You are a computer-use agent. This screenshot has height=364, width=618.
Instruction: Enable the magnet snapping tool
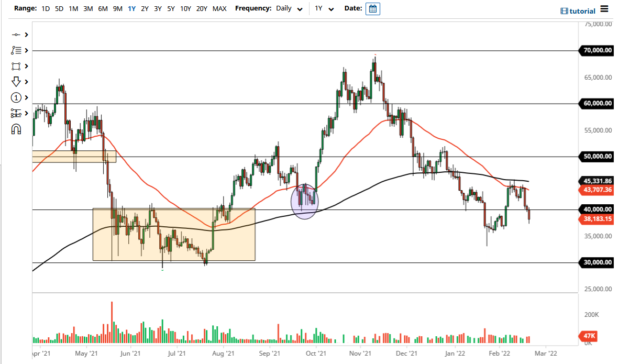coord(16,129)
